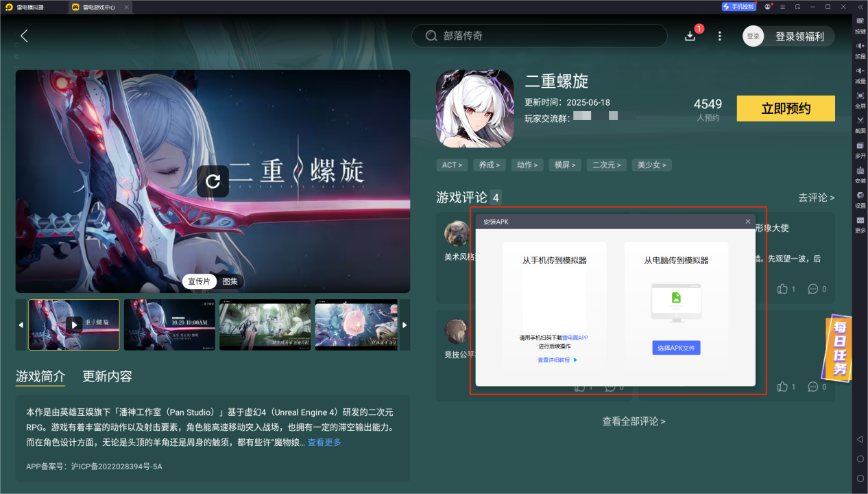
Task: Click the thumbnail strip right arrow
Action: (405, 325)
